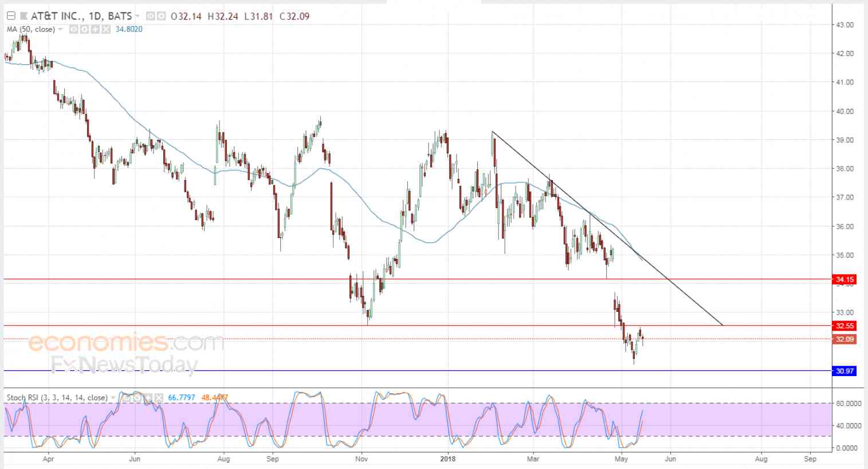868x469 pixels.
Task: Click the blue 30.97 price label
Action: click(x=845, y=371)
